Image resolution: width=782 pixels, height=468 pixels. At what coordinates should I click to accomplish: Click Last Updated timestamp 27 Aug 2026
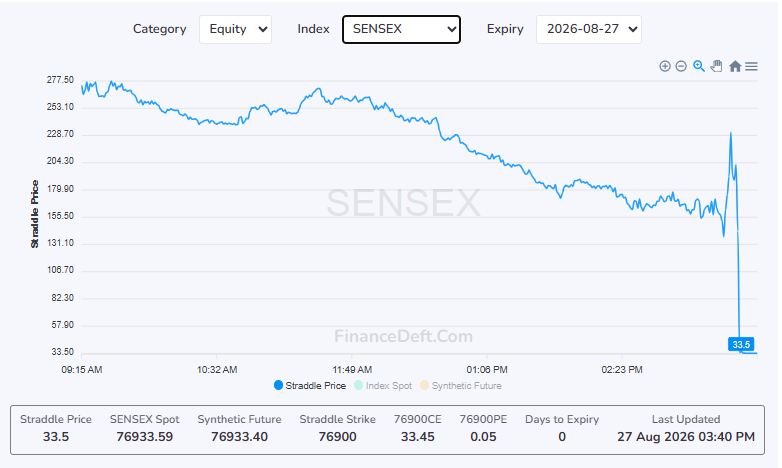coord(686,437)
